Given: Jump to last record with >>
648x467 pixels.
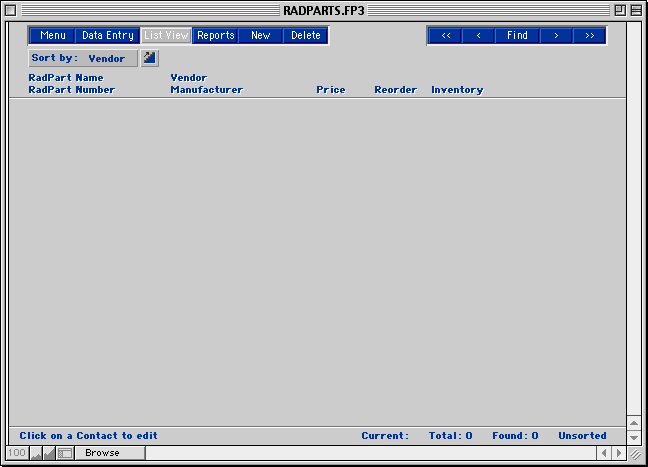Looking at the screenshot, I should [589, 36].
